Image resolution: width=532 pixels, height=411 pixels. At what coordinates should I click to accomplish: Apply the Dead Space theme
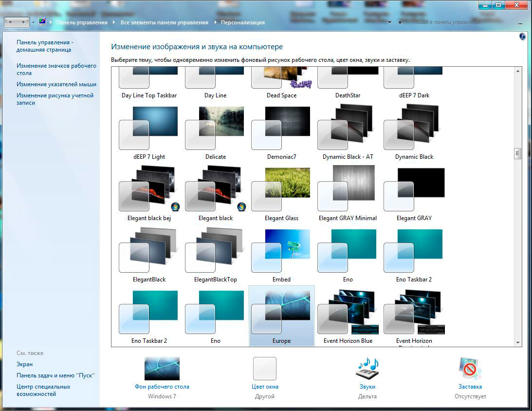point(281,83)
